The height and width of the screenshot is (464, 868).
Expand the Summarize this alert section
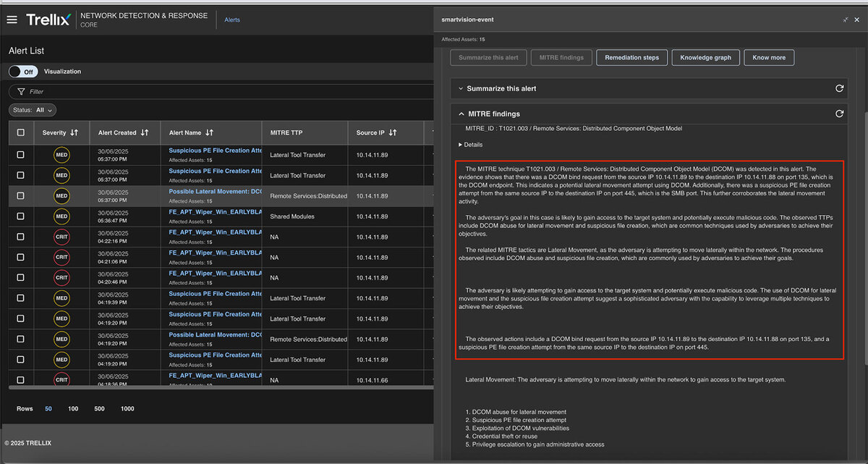[x=461, y=88]
